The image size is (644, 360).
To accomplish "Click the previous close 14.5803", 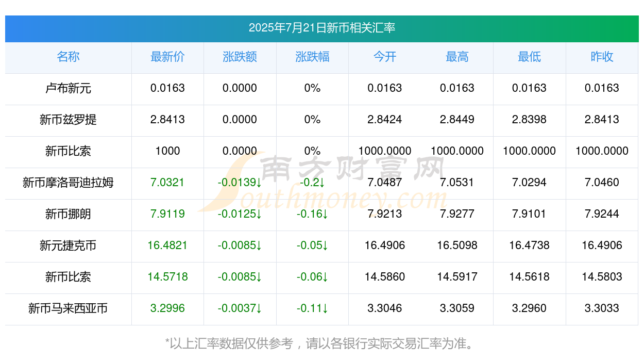I will (x=602, y=277).
